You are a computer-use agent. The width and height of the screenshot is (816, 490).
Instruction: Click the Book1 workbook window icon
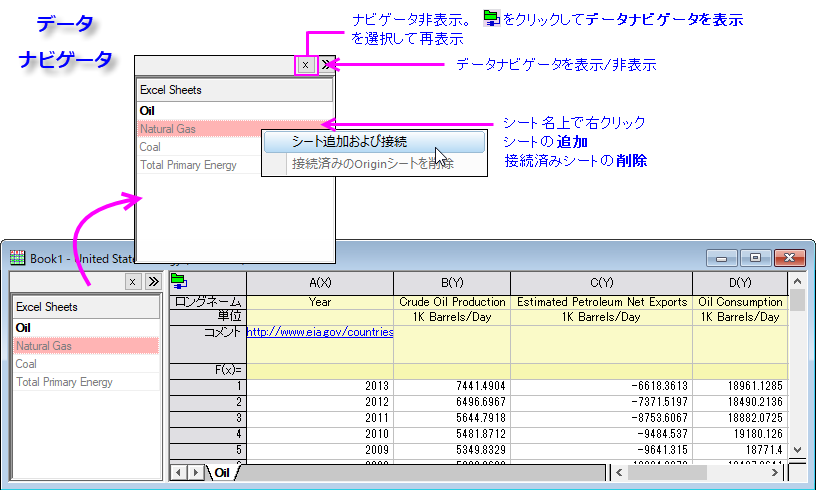(18, 257)
